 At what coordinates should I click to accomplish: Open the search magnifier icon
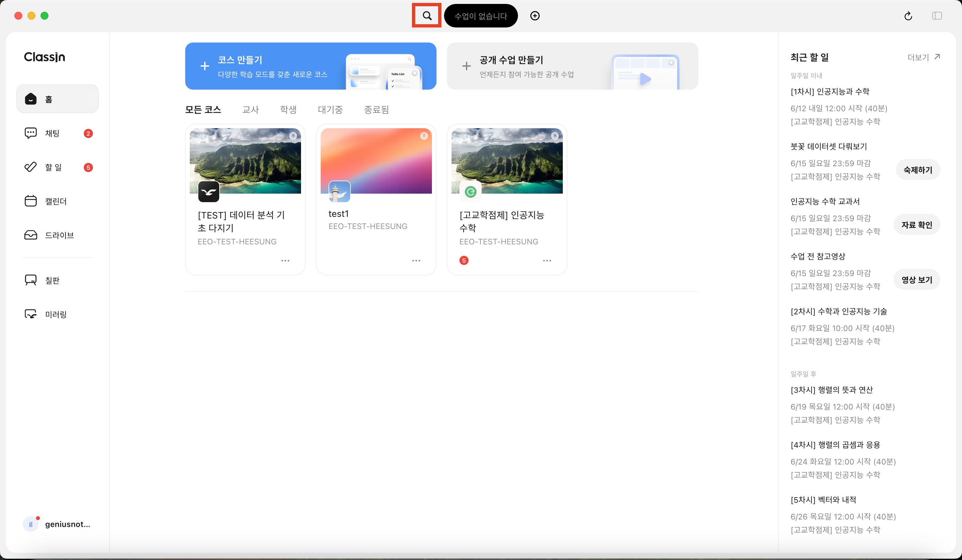(x=427, y=16)
